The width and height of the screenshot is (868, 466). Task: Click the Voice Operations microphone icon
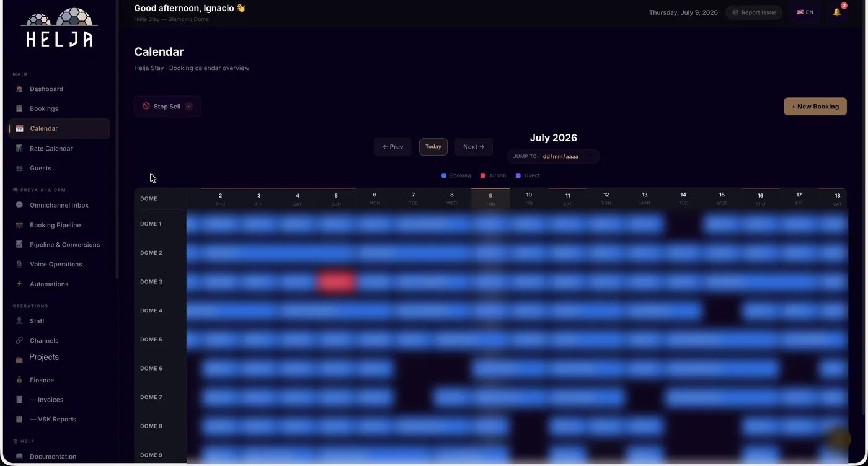[x=19, y=264]
